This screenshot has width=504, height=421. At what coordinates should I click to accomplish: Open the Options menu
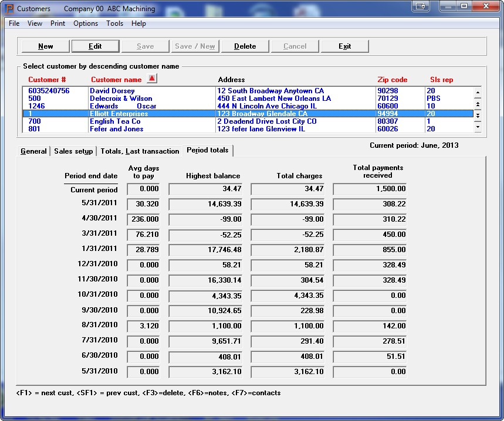[x=86, y=23]
